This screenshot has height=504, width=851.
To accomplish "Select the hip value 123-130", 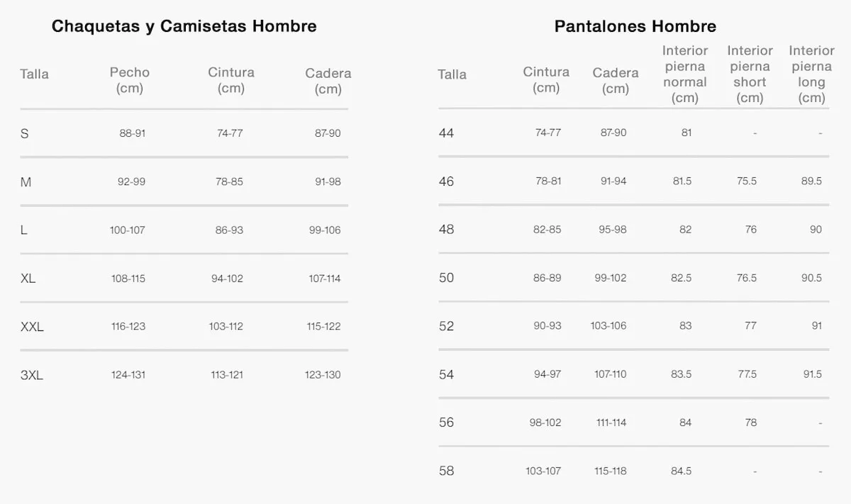I will [x=323, y=375].
